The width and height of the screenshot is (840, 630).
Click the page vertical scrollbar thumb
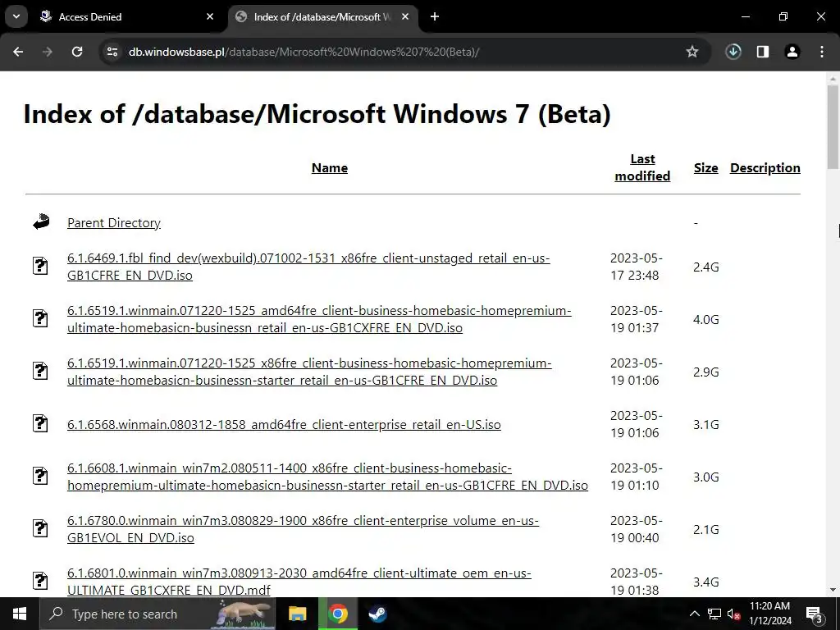(833, 127)
